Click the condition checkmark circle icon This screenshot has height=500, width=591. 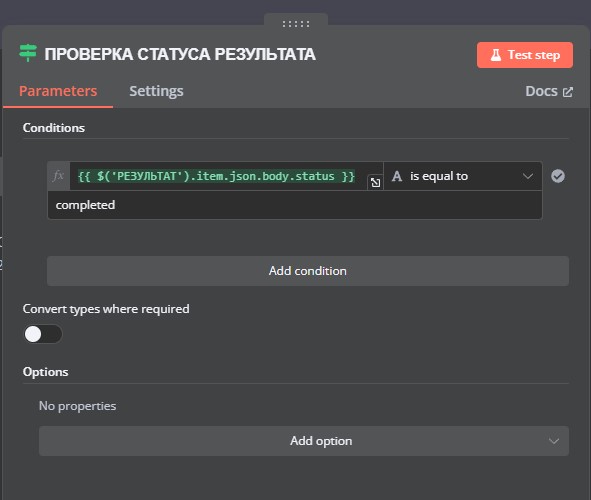point(558,176)
